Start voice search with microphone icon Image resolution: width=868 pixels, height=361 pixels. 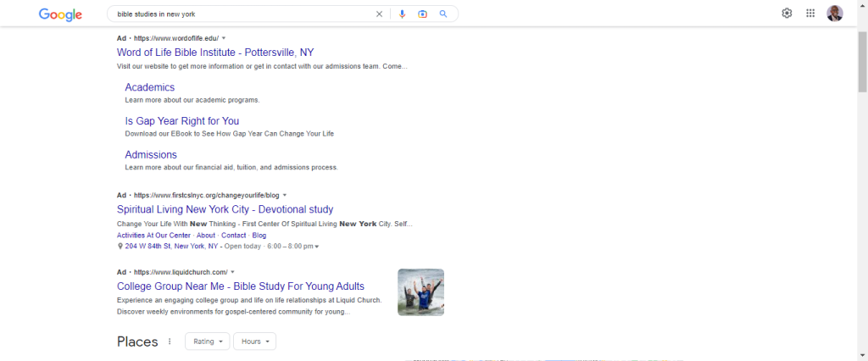point(402,14)
